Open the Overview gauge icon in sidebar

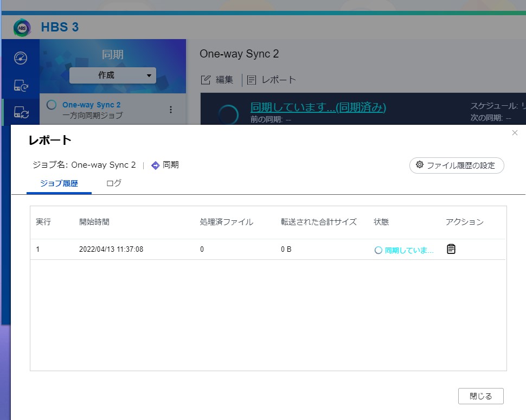point(21,58)
